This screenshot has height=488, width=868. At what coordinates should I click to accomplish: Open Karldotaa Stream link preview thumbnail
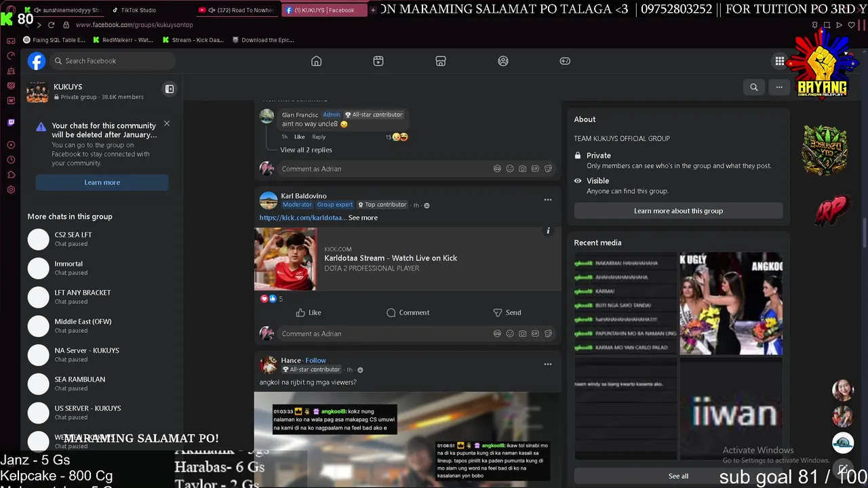285,259
